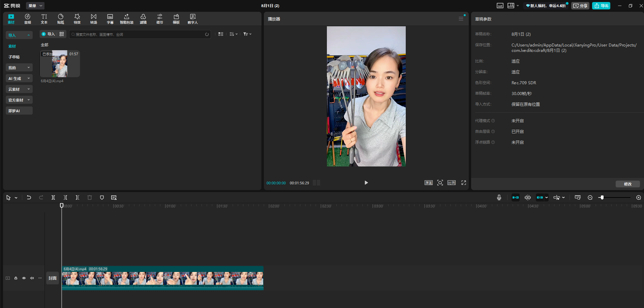Toggle visibility of the main video track
Screen dimensions: 644x308
point(24,278)
